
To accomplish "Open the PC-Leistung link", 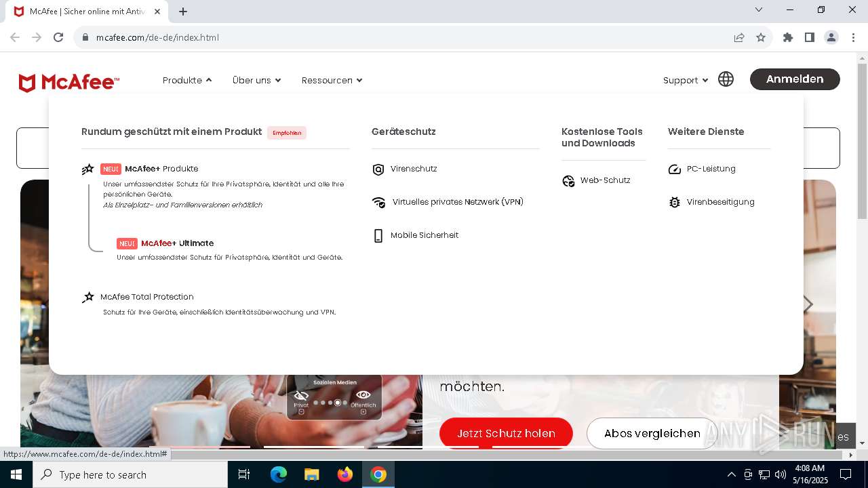I will (x=711, y=169).
